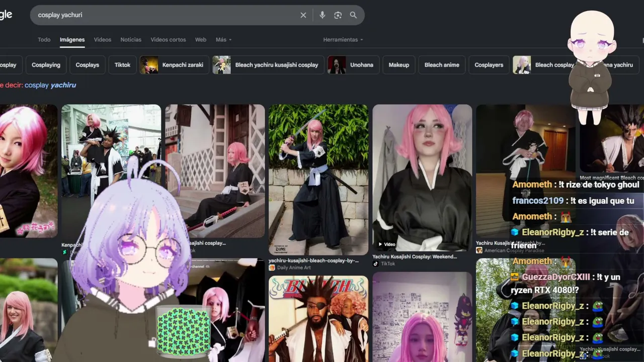Open Google Lens image search icon

tap(338, 15)
